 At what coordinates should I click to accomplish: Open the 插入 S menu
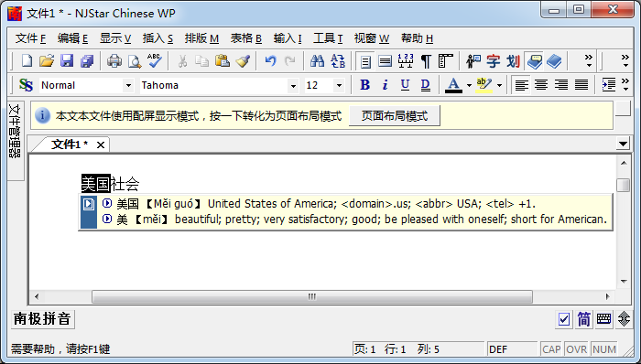pyautogui.click(x=158, y=38)
